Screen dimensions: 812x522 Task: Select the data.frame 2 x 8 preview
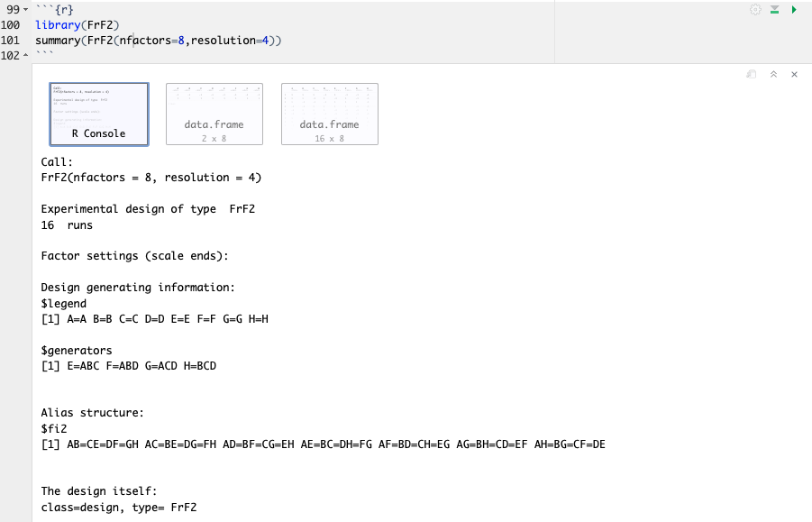(214, 114)
